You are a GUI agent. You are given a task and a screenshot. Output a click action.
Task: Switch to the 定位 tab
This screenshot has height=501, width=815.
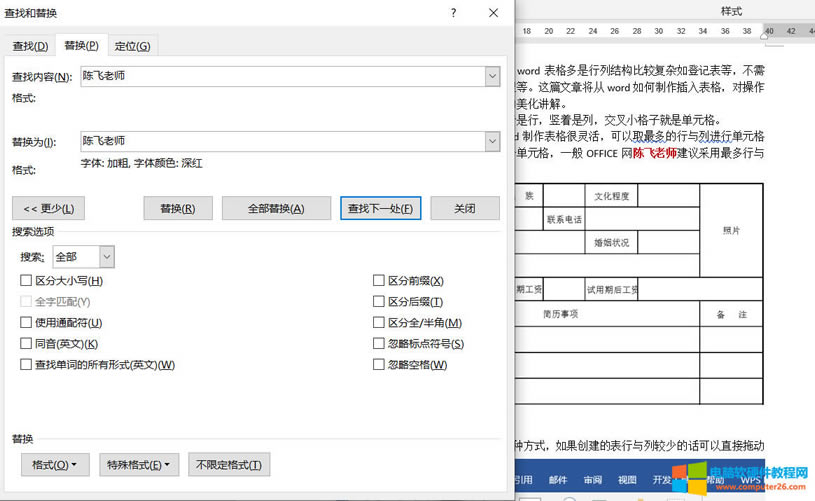point(132,46)
